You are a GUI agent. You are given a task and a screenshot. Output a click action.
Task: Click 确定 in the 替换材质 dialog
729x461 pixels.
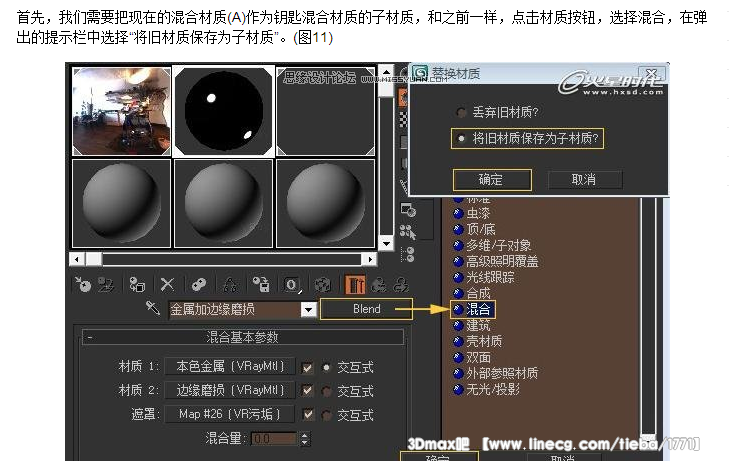492,179
